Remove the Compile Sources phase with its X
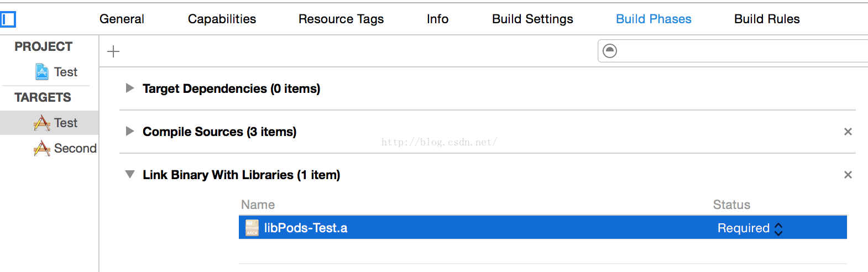This screenshot has width=868, height=272. (x=848, y=132)
